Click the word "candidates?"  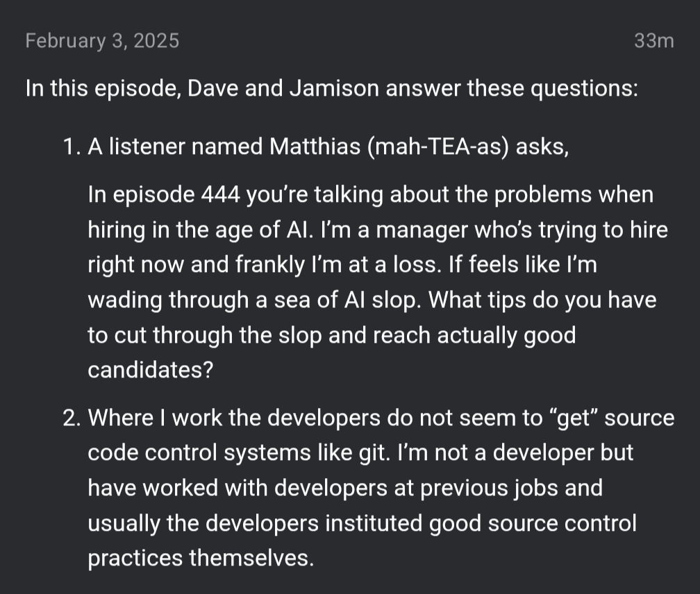click(150, 370)
